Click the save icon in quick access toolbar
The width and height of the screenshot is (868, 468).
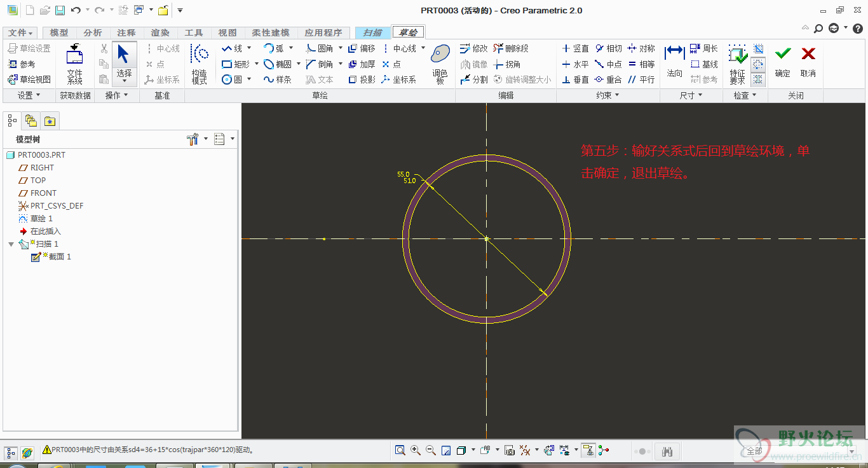[x=60, y=10]
